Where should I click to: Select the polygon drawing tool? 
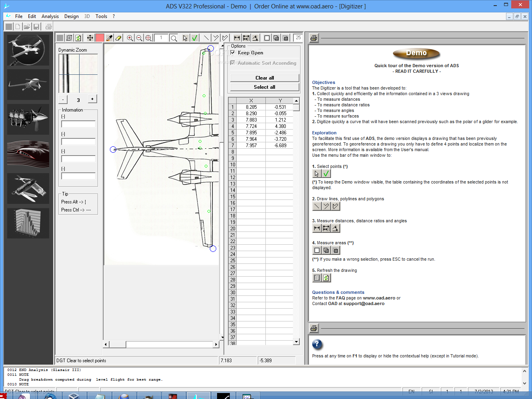point(225,38)
